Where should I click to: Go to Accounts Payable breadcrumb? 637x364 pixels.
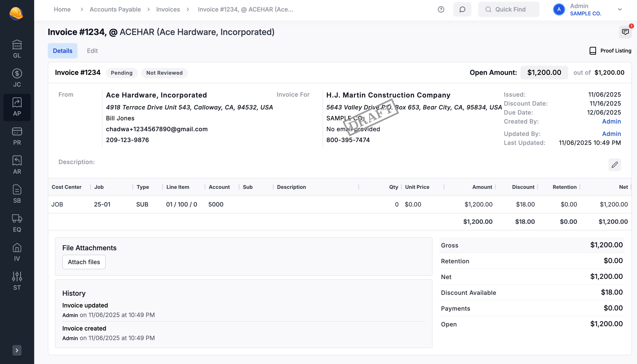click(x=115, y=10)
